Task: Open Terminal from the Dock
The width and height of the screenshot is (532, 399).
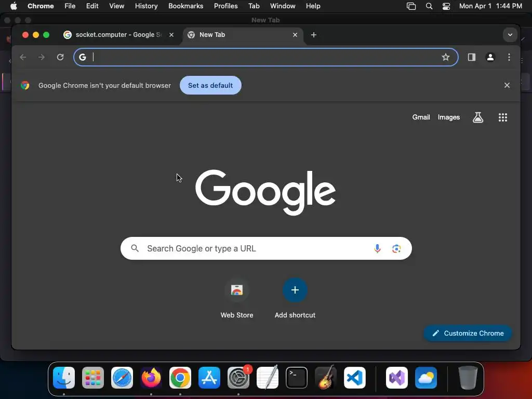Action: point(297,378)
